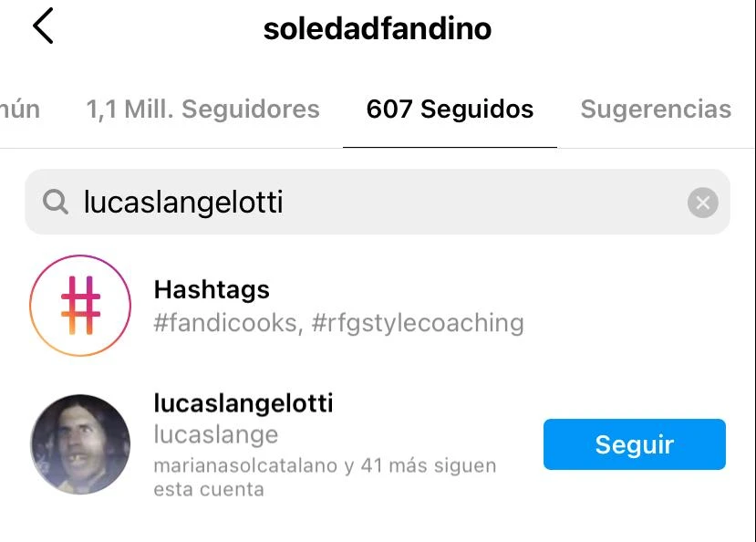Clear the search field with the X icon
This screenshot has width=756, height=542.
click(702, 203)
